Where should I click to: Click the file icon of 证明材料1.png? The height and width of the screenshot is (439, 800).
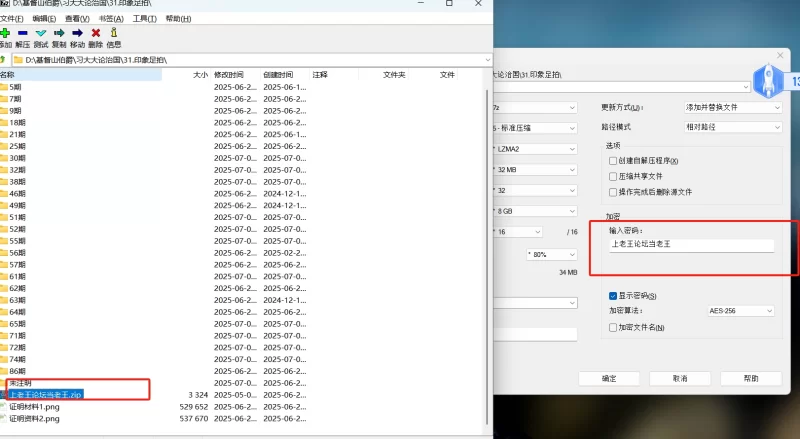point(4,407)
